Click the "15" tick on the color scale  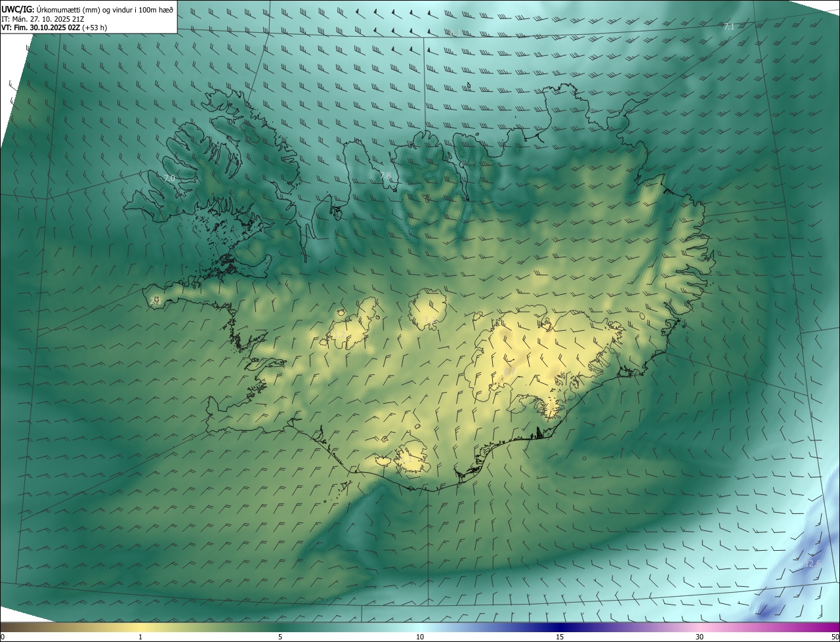click(560, 637)
